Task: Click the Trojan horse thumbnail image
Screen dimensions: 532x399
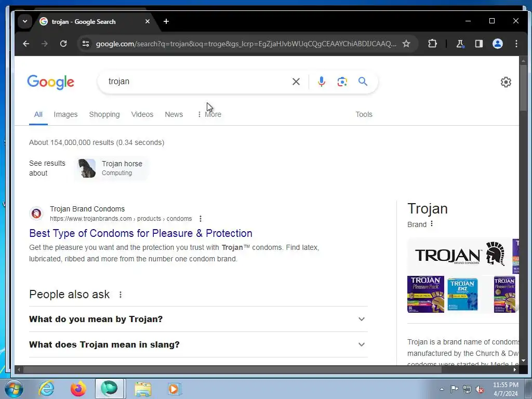Action: click(x=87, y=168)
